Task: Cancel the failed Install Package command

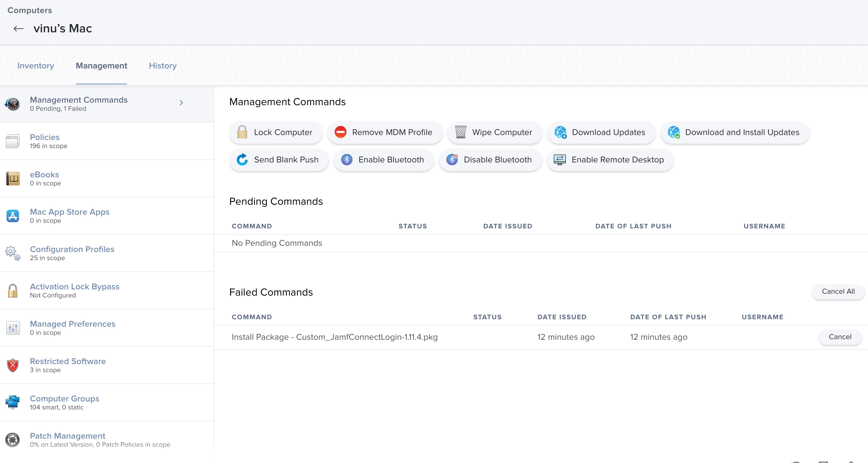Action: [840, 337]
